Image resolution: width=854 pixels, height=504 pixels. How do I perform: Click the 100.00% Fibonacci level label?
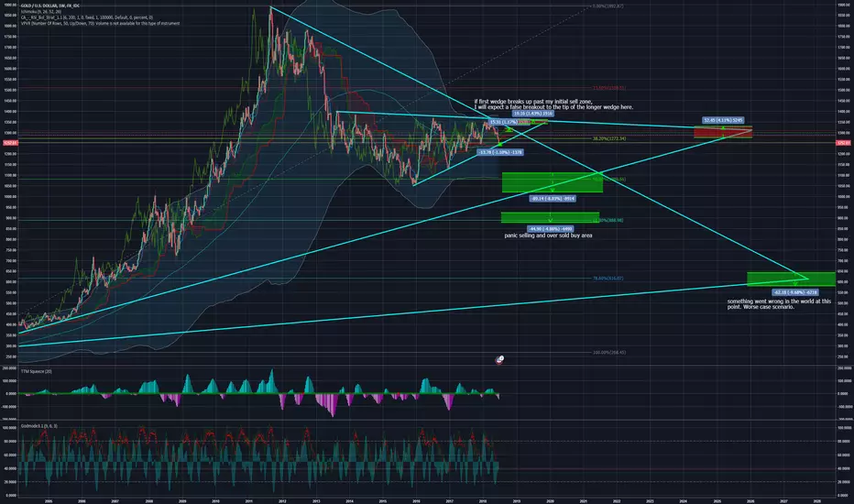[x=609, y=353]
